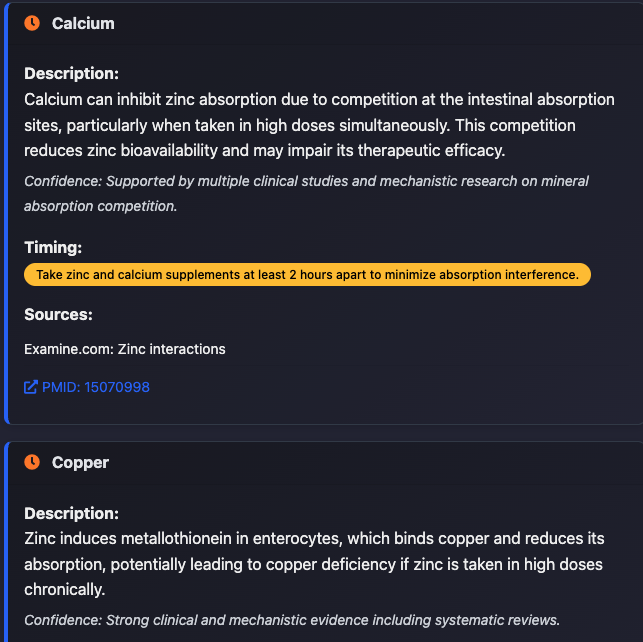This screenshot has width=643, height=642.
Task: Click the word bioavailability in Calcium description
Action: [x=169, y=151]
